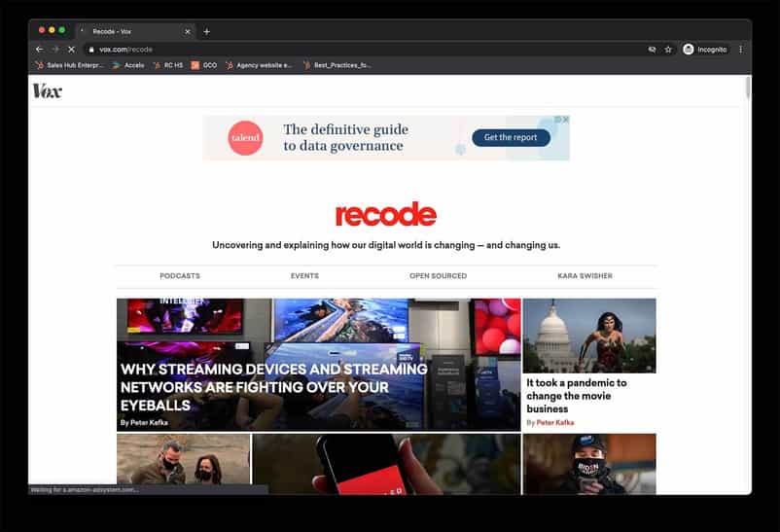Open the Events section
780x532 pixels.
[304, 275]
